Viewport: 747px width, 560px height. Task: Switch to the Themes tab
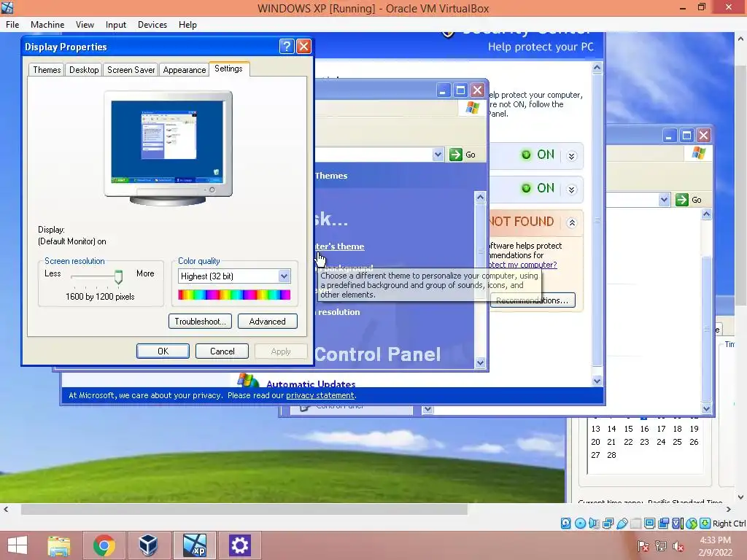pyautogui.click(x=47, y=70)
